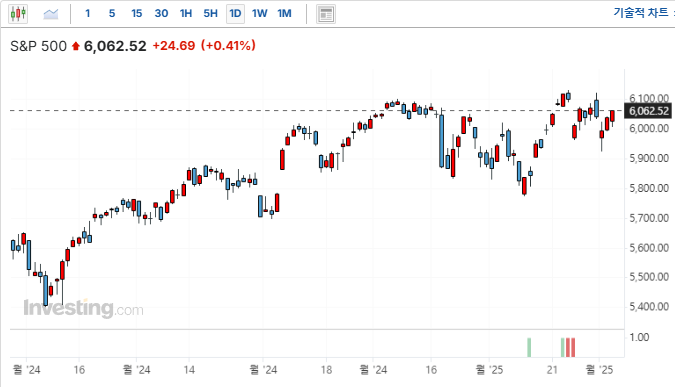Click the S&P 500 index name
Screen dimensions: 675x387
(38, 46)
